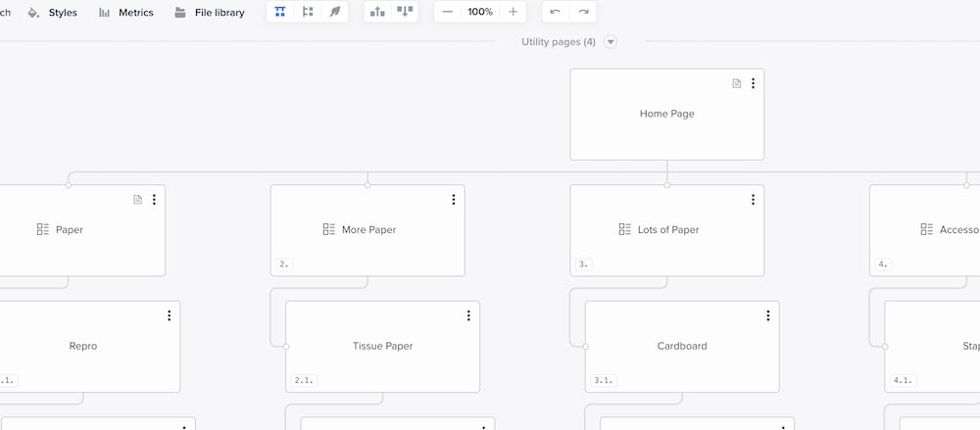Open the Styles panel
This screenshot has height=430, width=980.
tap(53, 13)
